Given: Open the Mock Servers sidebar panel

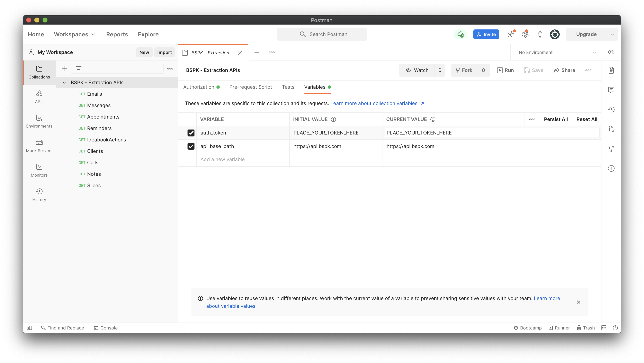Looking at the screenshot, I should click(x=39, y=146).
